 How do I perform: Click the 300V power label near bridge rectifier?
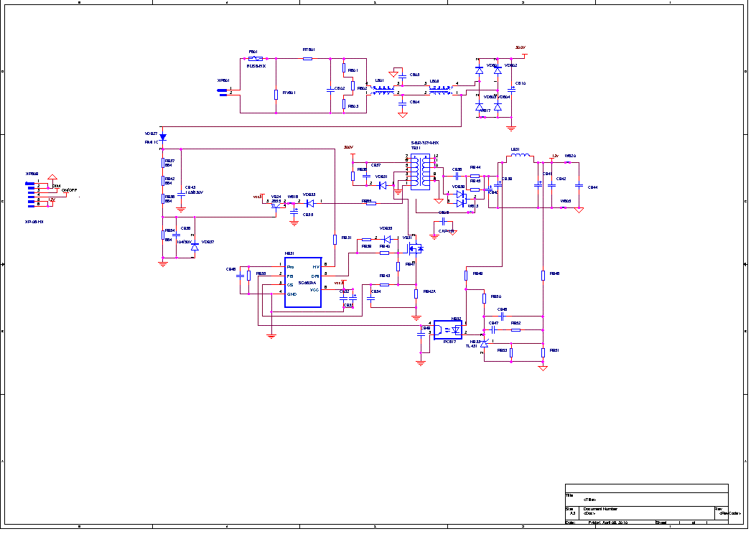point(521,47)
